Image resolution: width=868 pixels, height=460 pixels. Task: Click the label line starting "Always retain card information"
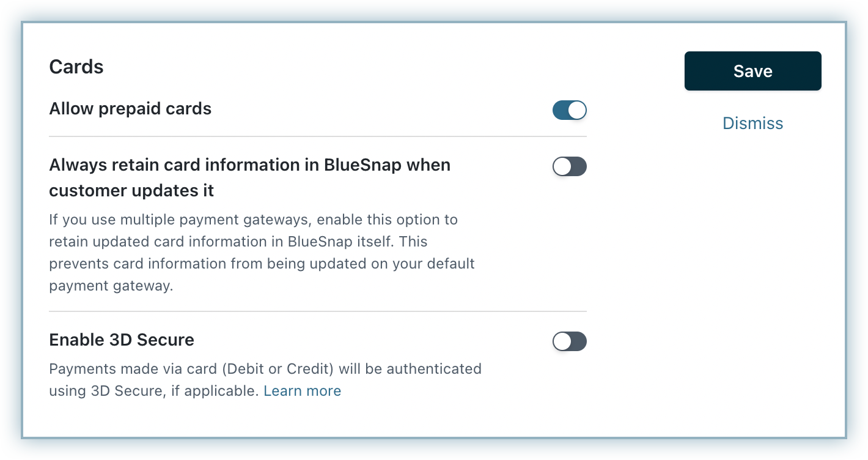(249, 165)
